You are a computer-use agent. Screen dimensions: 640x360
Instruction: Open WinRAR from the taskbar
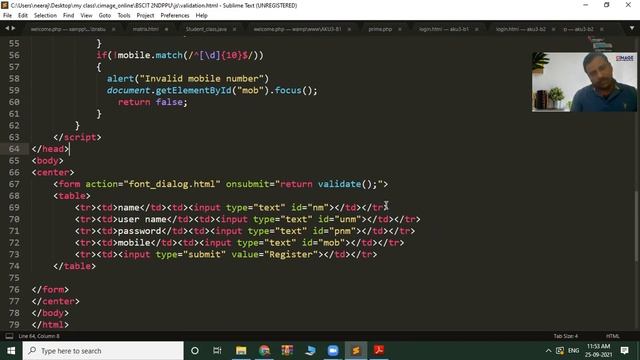(x=287, y=351)
